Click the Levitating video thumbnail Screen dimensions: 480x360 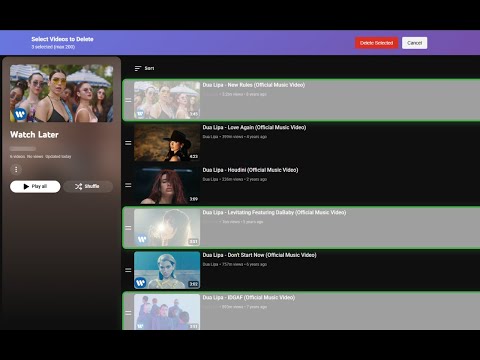167,228
